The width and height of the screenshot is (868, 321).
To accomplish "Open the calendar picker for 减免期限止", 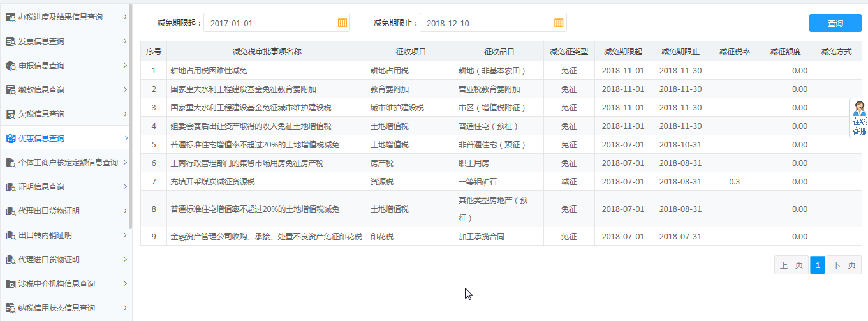I will [x=559, y=23].
